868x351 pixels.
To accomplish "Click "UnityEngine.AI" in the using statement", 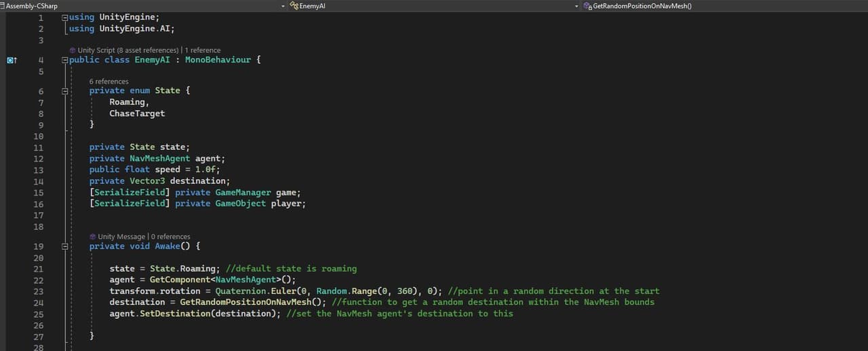I will pos(134,29).
